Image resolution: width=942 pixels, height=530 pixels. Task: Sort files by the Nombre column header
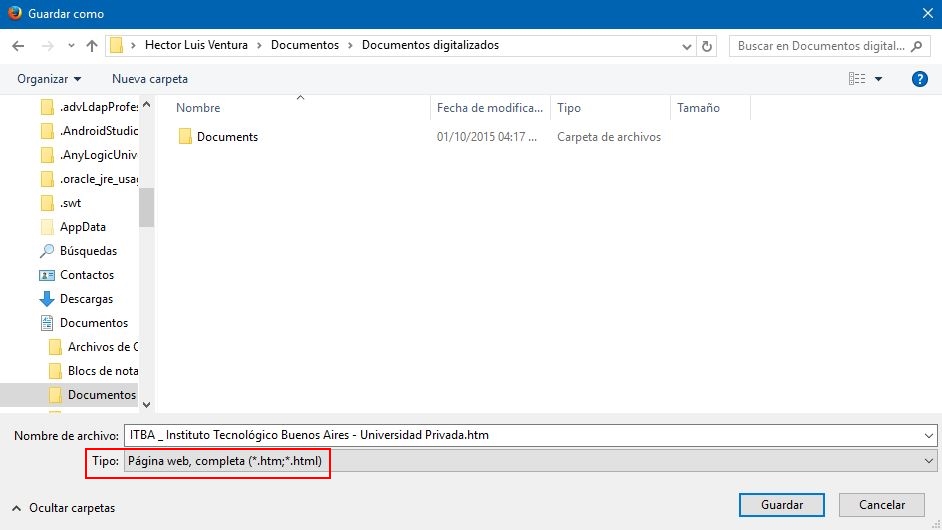pyautogui.click(x=198, y=108)
